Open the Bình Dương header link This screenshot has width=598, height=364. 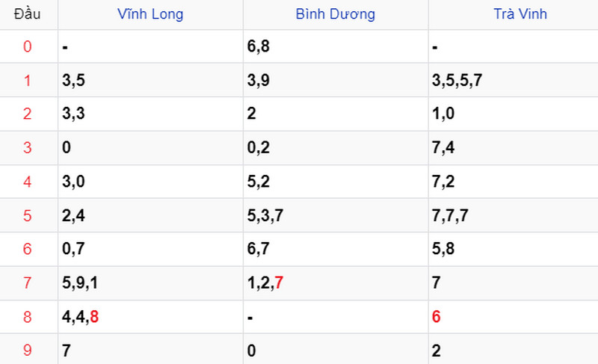tap(335, 14)
